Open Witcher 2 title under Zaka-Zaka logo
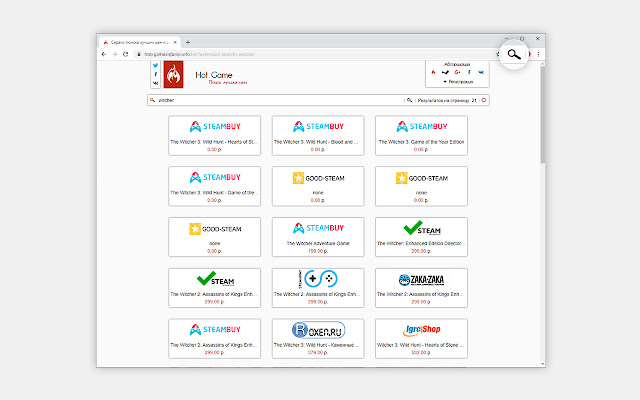The image size is (640, 400). (421, 294)
